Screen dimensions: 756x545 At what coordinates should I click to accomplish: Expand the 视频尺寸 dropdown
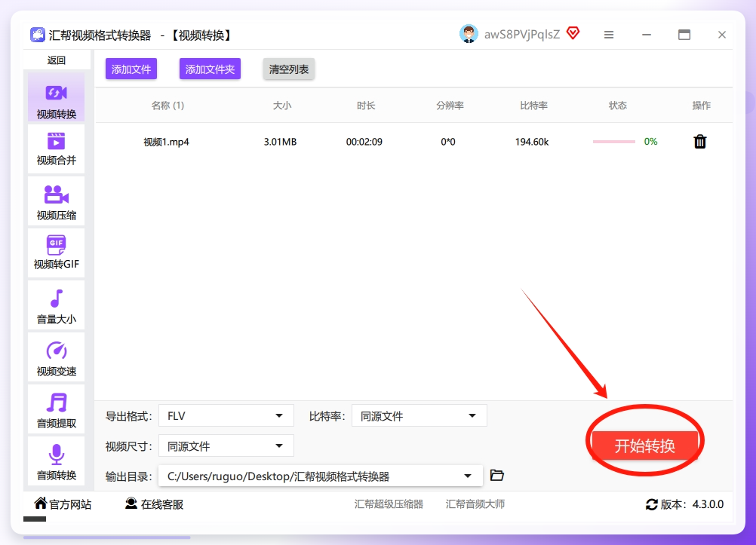click(x=226, y=445)
